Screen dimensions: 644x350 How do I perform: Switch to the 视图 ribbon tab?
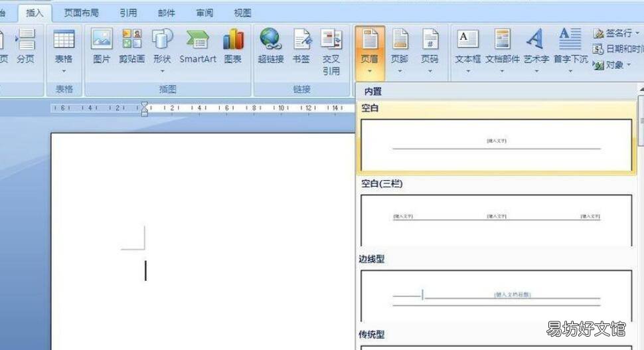pos(242,13)
